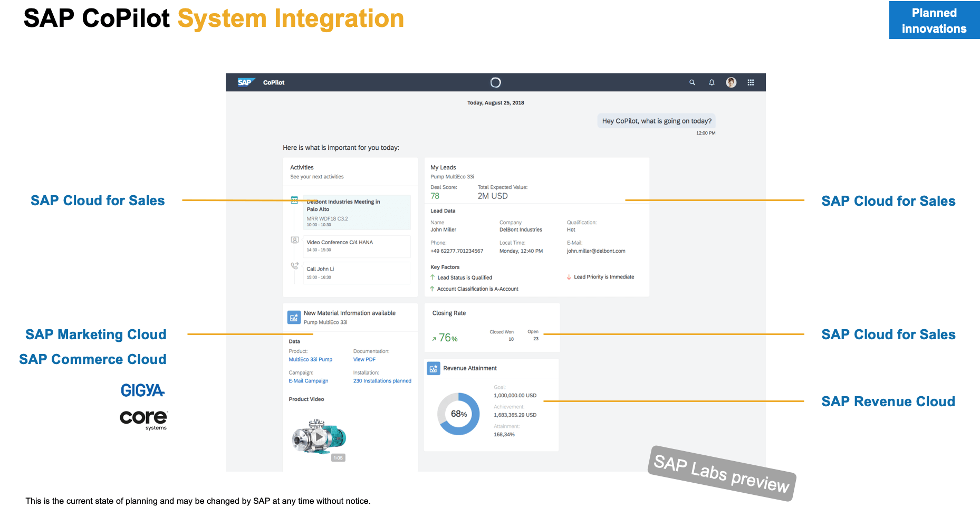
Task: Click the Goal amount 1,000,000.00 USD
Action: (x=515, y=396)
